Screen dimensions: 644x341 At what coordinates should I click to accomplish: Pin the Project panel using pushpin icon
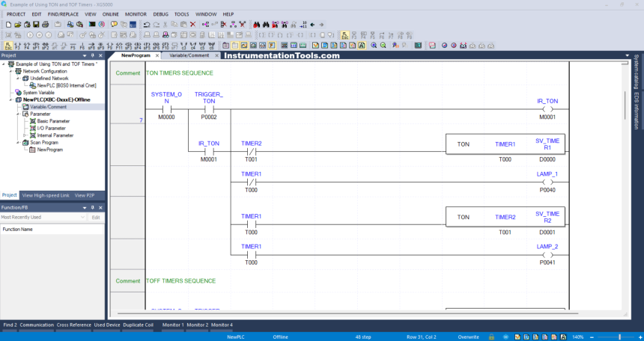[92, 55]
